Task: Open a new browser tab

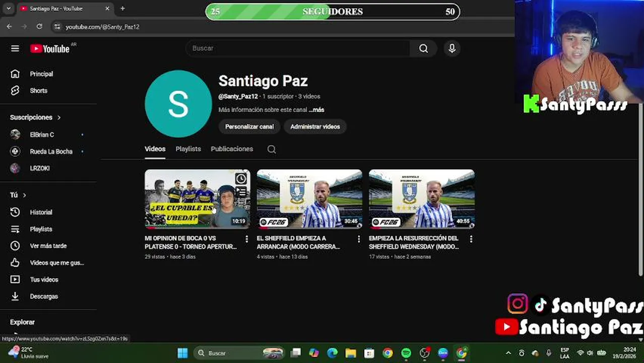Action: 122,9
